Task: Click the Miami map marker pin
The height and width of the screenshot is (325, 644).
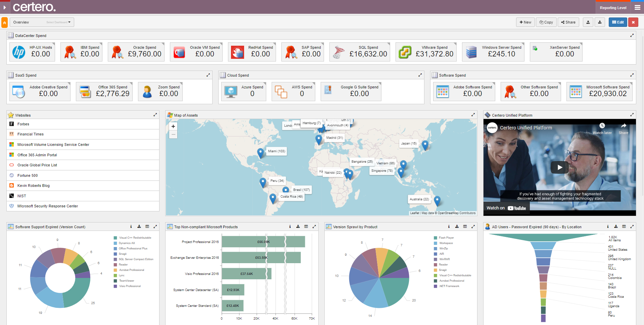Action: [x=260, y=153]
